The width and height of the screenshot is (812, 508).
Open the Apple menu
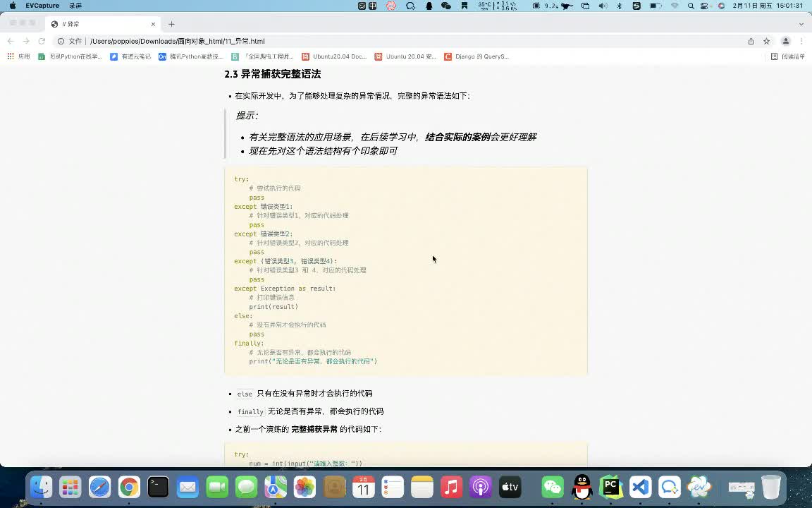tap(13, 6)
